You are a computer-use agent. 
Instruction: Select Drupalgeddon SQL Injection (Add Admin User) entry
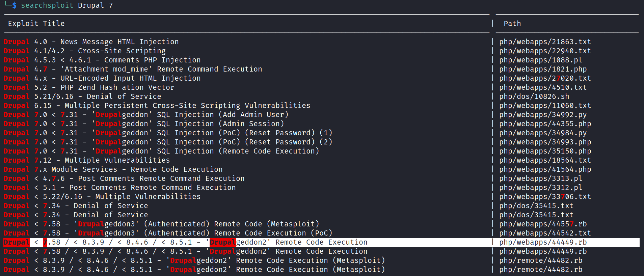[146, 115]
